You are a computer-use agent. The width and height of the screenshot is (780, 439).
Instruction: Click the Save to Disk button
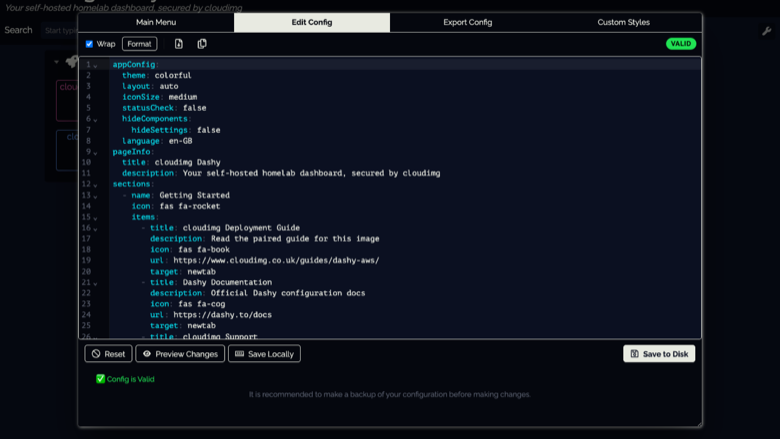(x=659, y=354)
